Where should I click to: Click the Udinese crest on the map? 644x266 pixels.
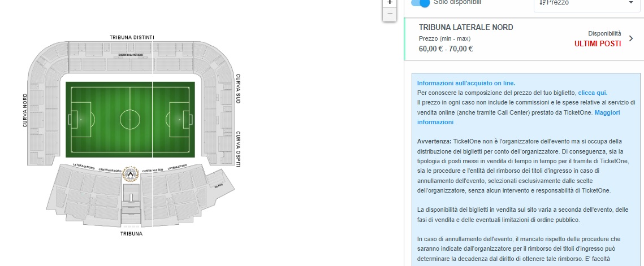[x=131, y=174]
